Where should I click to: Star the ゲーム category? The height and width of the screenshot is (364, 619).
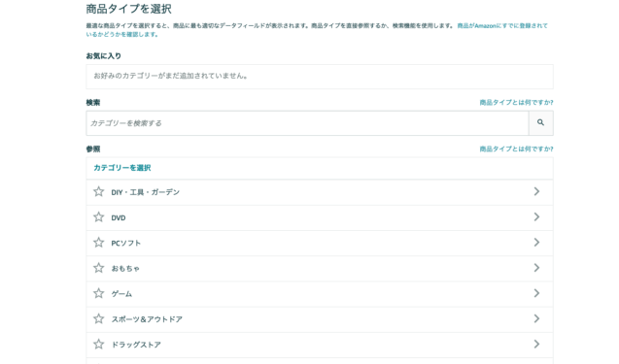point(99,293)
